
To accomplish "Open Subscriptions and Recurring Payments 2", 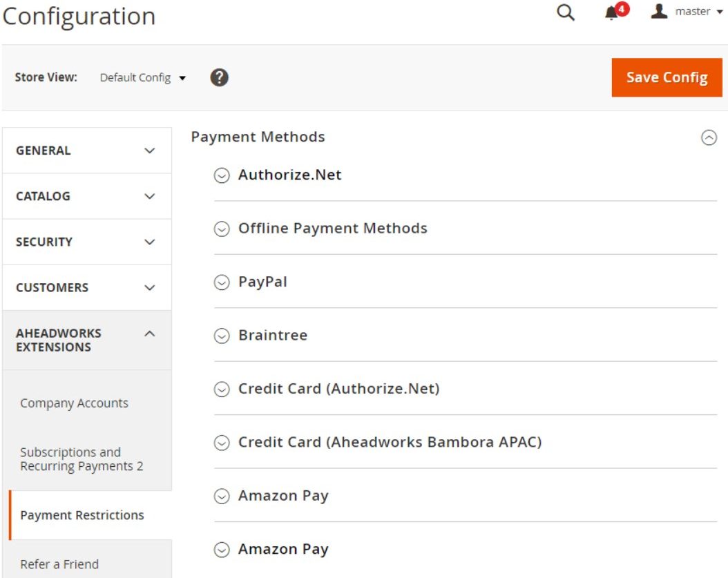I will coord(82,459).
